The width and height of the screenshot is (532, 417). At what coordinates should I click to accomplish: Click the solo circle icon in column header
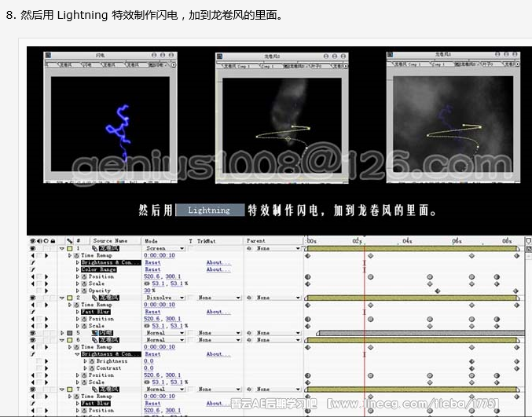click(46, 241)
